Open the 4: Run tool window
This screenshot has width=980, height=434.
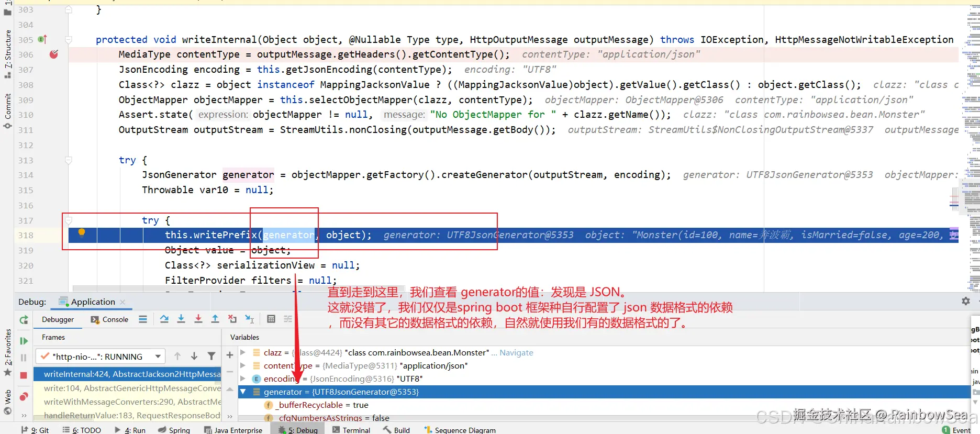coord(130,430)
